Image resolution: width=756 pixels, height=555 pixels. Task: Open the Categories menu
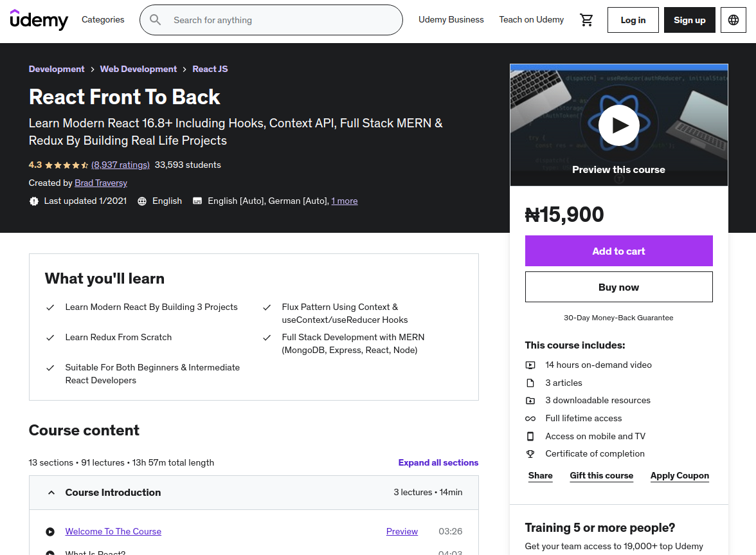coord(103,20)
